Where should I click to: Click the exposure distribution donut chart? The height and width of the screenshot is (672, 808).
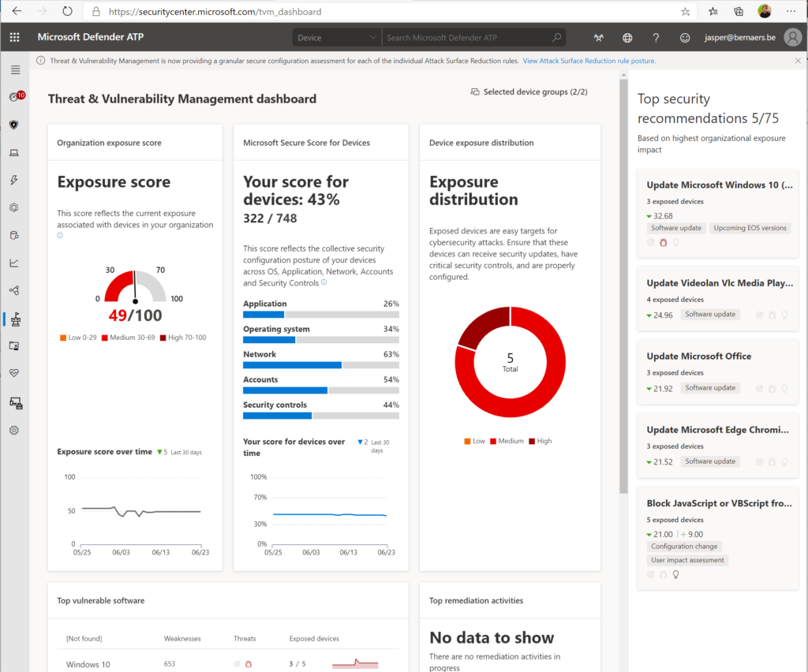tap(511, 362)
